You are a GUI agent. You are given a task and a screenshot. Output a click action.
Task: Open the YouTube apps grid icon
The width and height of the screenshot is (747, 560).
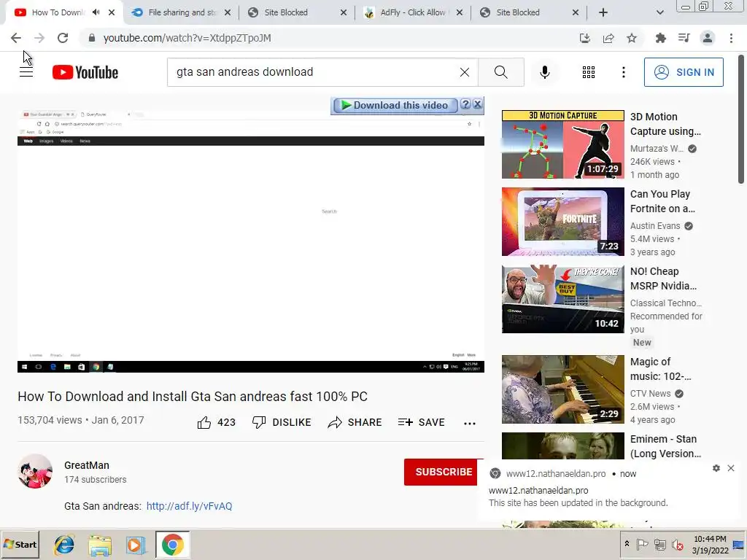[589, 72]
